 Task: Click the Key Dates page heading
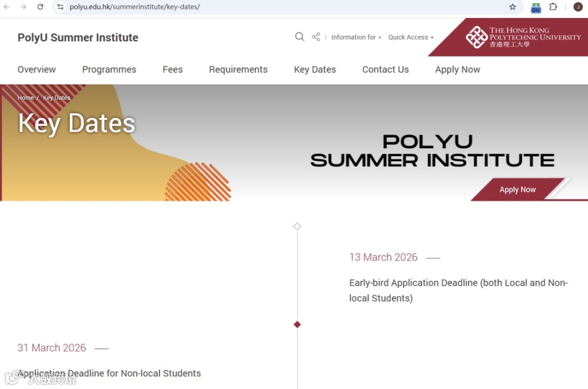tap(77, 123)
